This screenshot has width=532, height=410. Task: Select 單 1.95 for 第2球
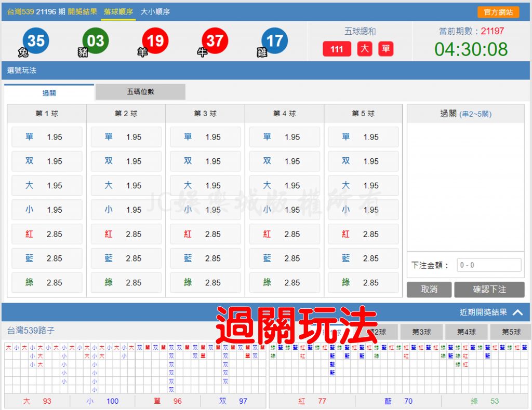point(126,137)
